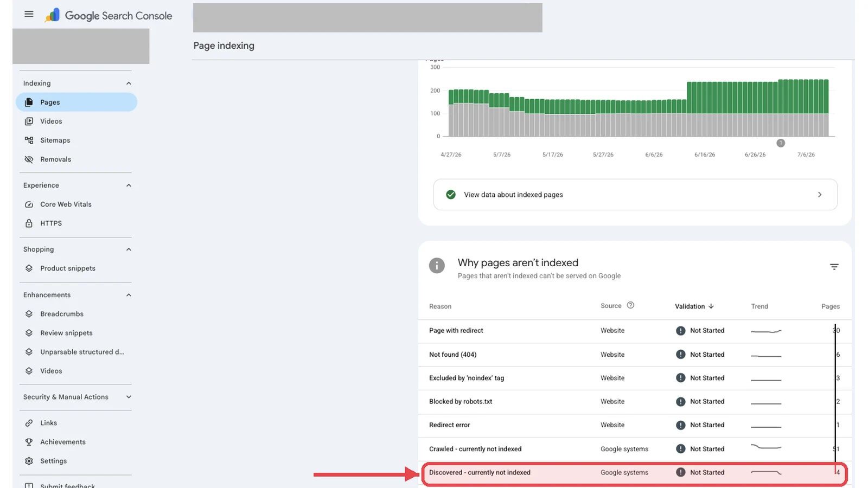Screen dimensions: 868x488
Task: Sort by Validation column
Action: (694, 306)
